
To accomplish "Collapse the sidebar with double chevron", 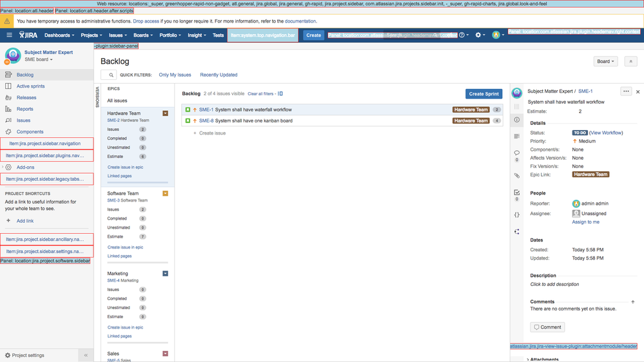I will coord(86,356).
